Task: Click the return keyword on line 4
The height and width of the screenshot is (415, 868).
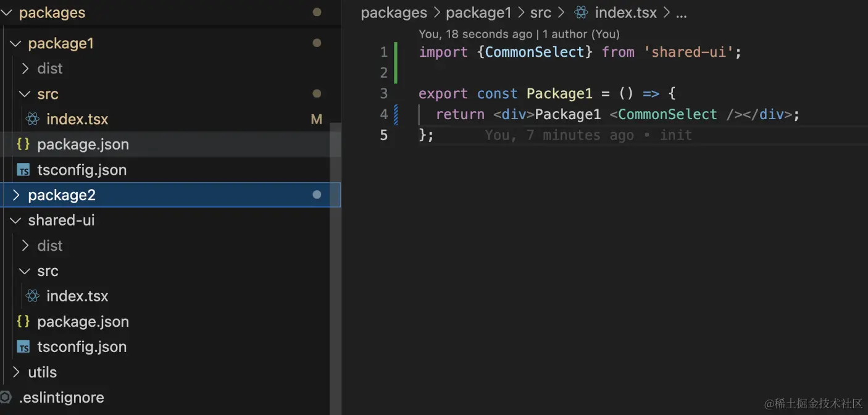Action: pyautogui.click(x=460, y=114)
